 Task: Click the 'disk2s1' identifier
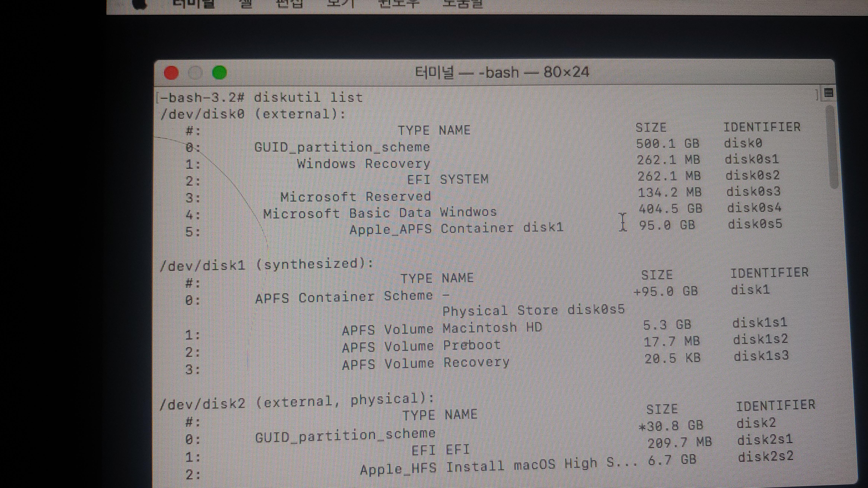[765, 440]
